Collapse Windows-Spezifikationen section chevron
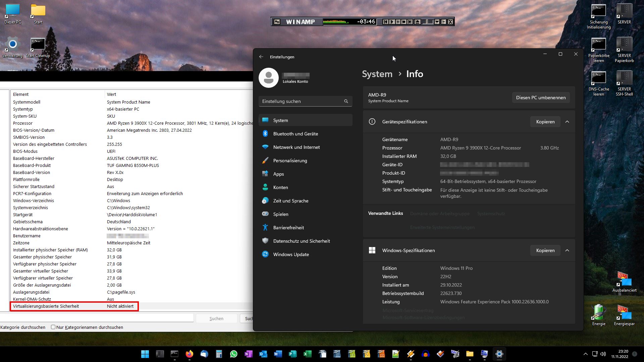The image size is (644, 362). [567, 250]
